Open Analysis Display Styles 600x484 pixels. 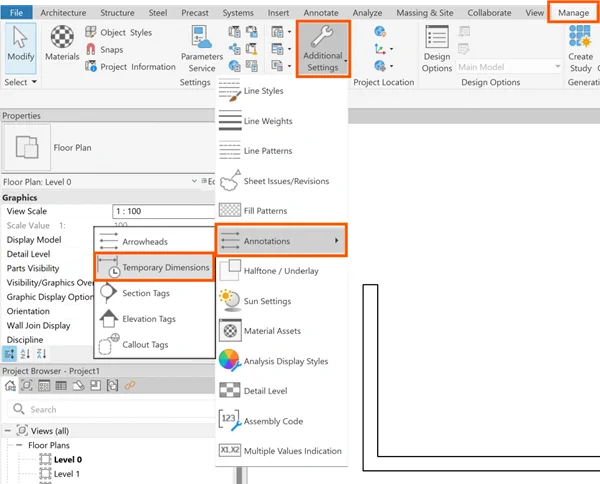[282, 361]
